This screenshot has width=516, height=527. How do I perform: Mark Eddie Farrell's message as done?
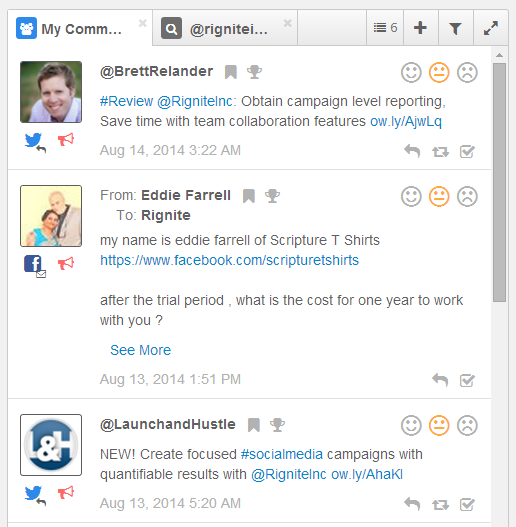tap(467, 380)
